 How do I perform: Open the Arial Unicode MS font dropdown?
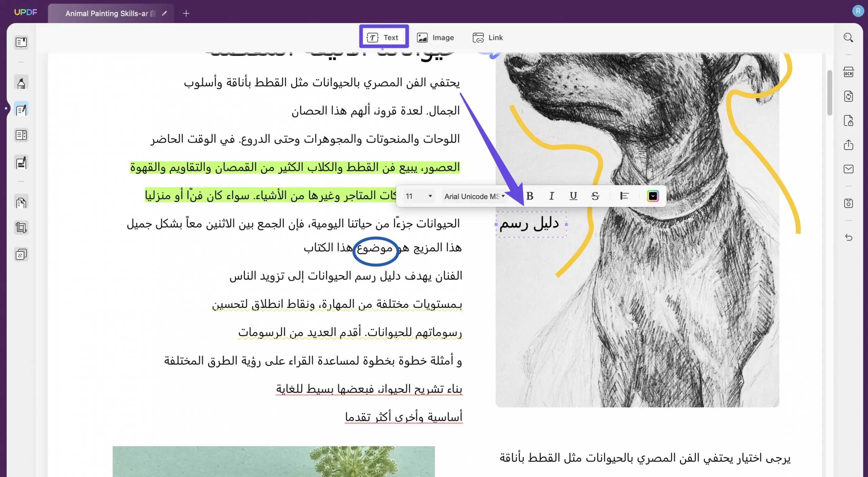(474, 196)
